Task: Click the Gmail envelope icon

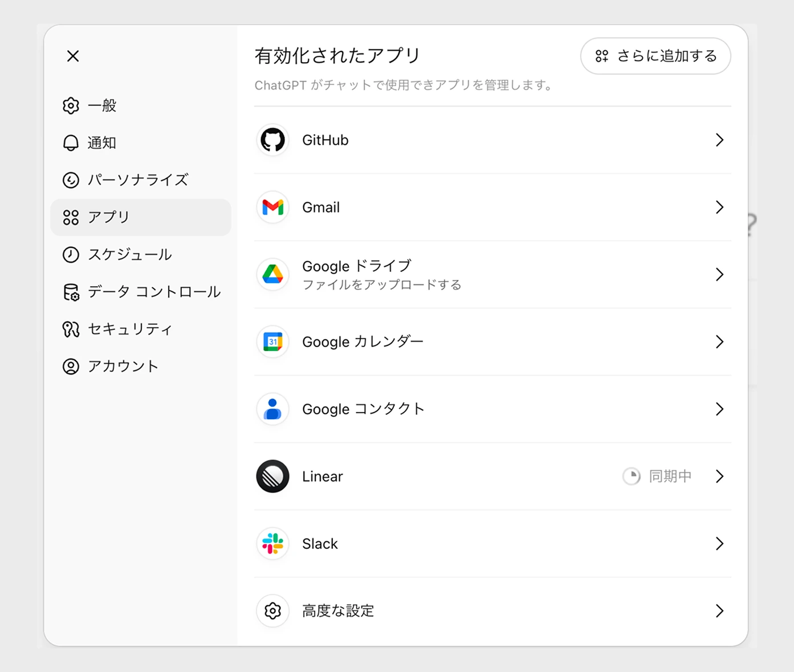Action: [x=272, y=207]
